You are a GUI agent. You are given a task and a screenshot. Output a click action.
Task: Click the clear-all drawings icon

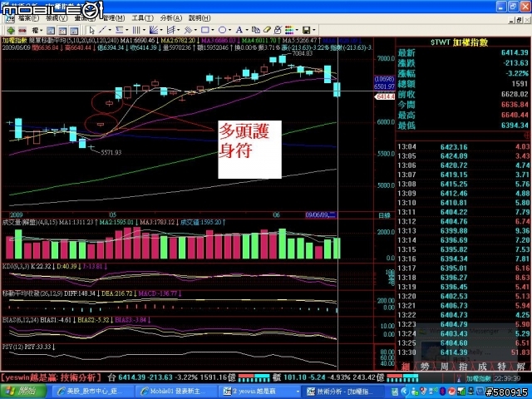click(278, 30)
